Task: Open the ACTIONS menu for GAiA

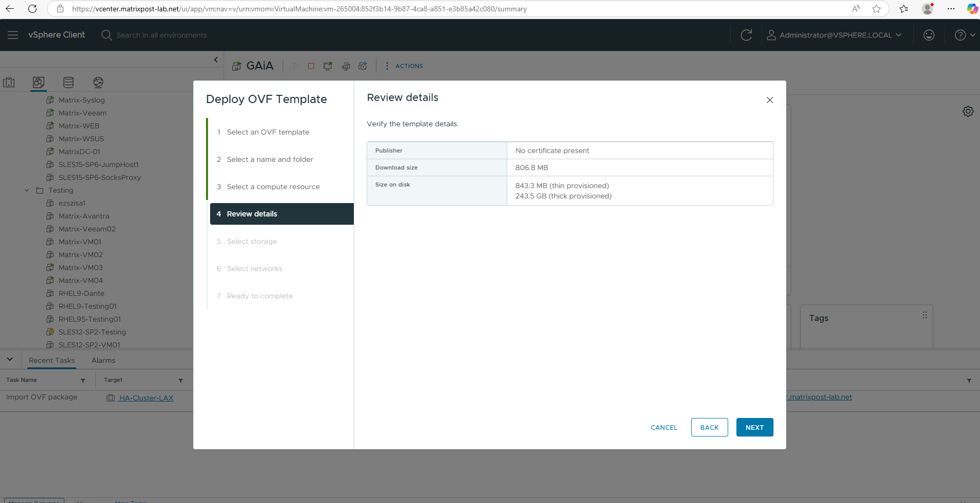Action: pos(404,66)
